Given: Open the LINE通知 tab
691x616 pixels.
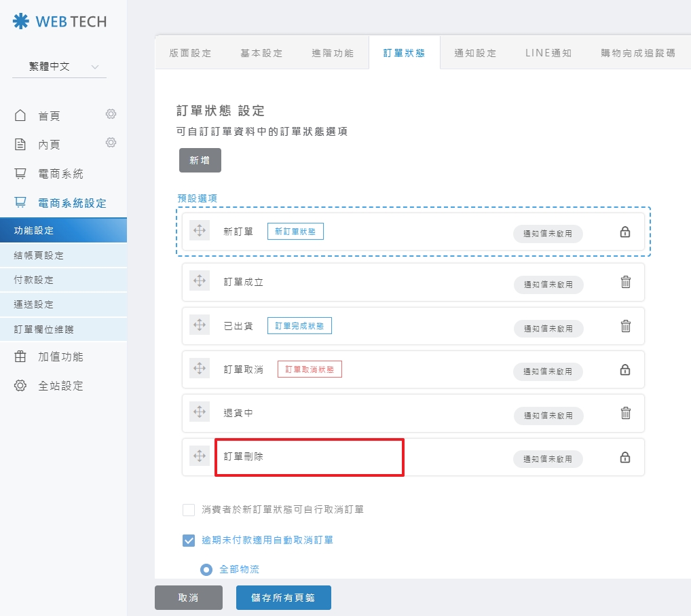Looking at the screenshot, I should (x=548, y=53).
